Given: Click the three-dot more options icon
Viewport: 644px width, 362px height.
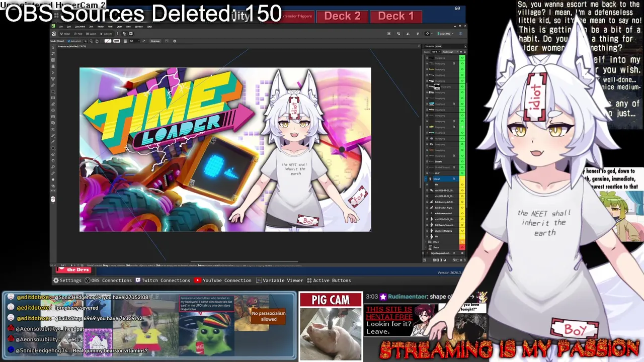Looking at the screenshot, I should point(117,34).
